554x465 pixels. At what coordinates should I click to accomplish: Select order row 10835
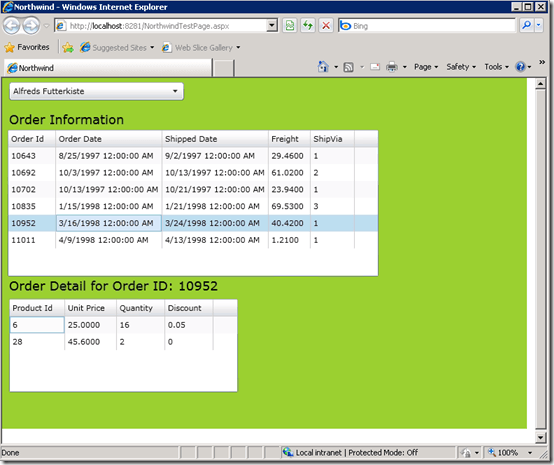point(193,206)
